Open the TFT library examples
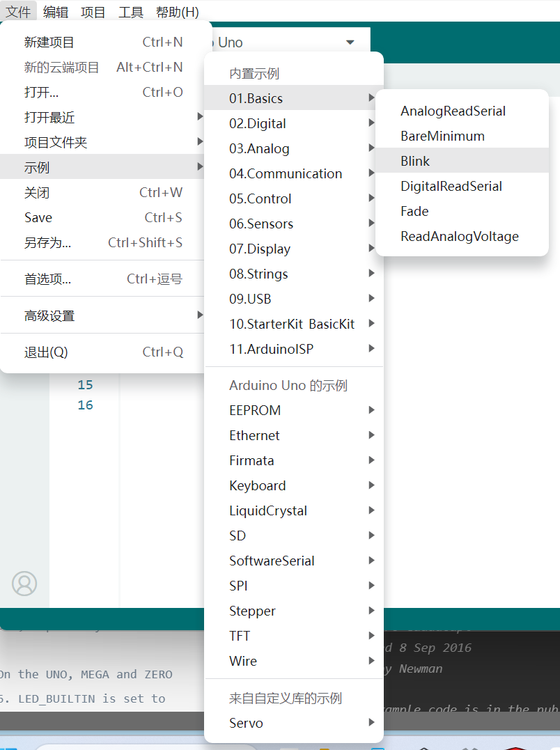 [x=294, y=636]
